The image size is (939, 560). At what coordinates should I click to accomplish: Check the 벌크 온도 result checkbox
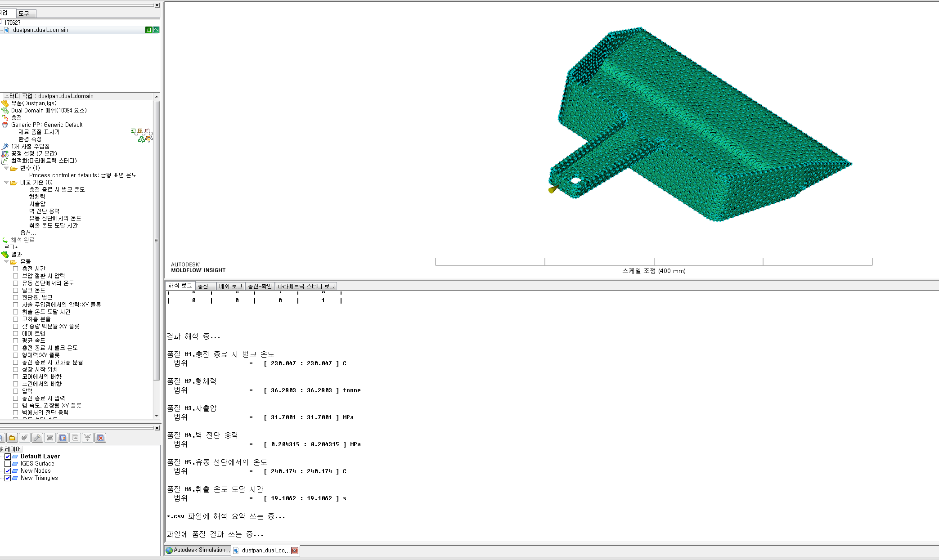pos(15,291)
